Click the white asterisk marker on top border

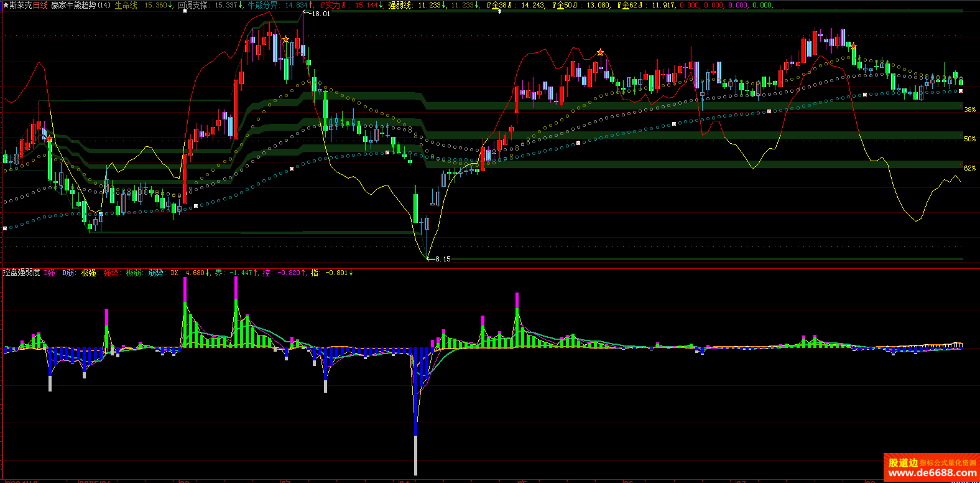pyautogui.click(x=185, y=11)
